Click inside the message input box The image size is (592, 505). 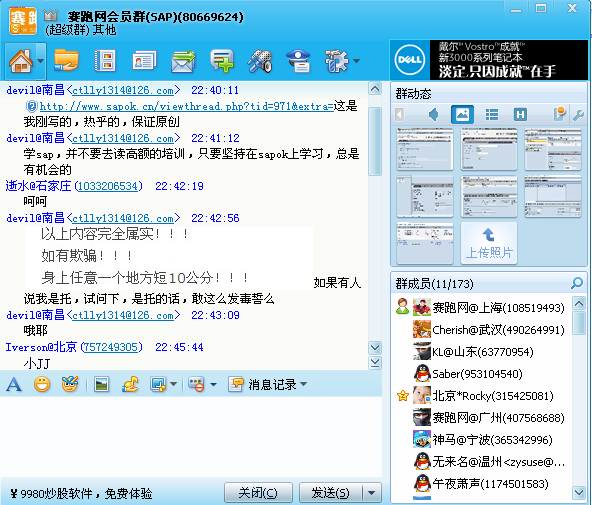191,437
